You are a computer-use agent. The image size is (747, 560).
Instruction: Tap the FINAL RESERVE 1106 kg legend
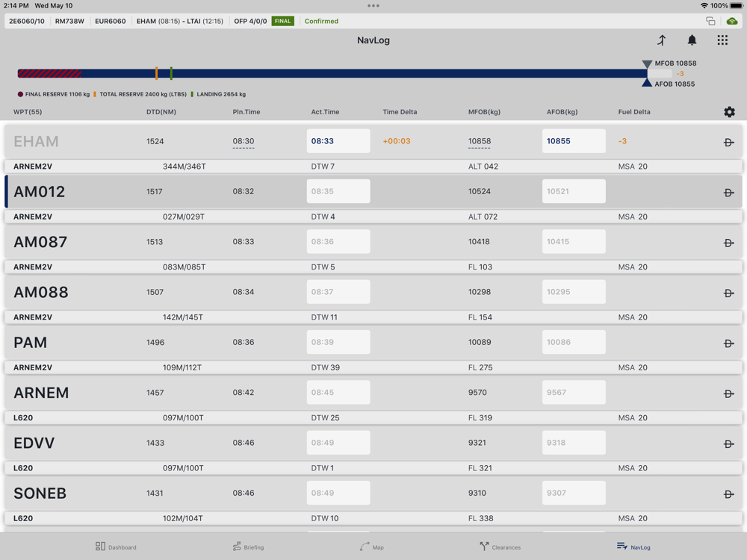point(54,94)
